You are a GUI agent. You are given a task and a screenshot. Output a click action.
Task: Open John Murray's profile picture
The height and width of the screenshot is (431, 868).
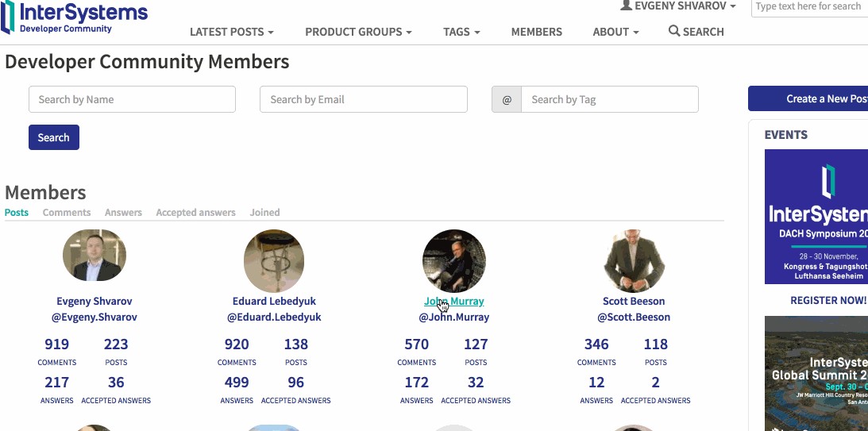tap(454, 260)
